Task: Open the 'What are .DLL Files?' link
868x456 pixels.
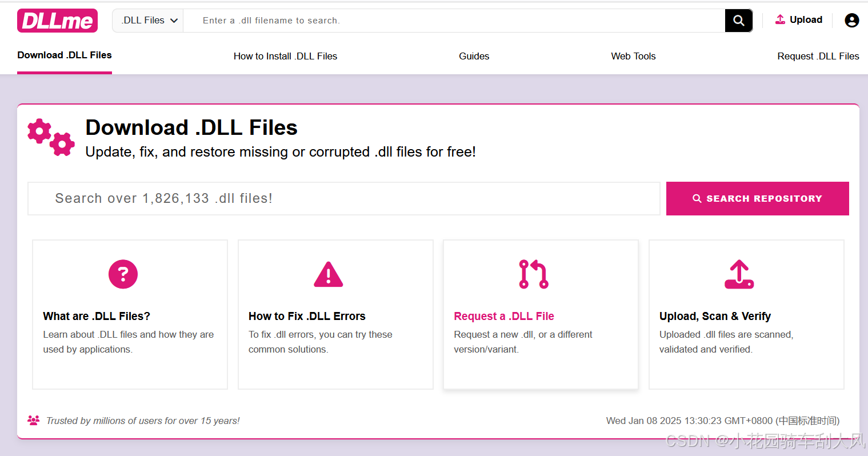Action: tap(97, 316)
